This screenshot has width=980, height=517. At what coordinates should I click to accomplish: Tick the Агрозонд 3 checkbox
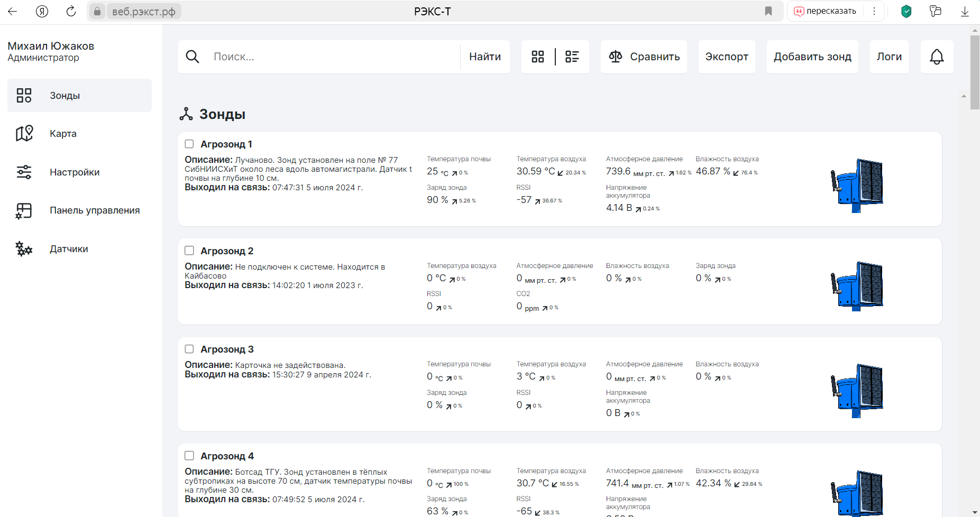pos(189,349)
